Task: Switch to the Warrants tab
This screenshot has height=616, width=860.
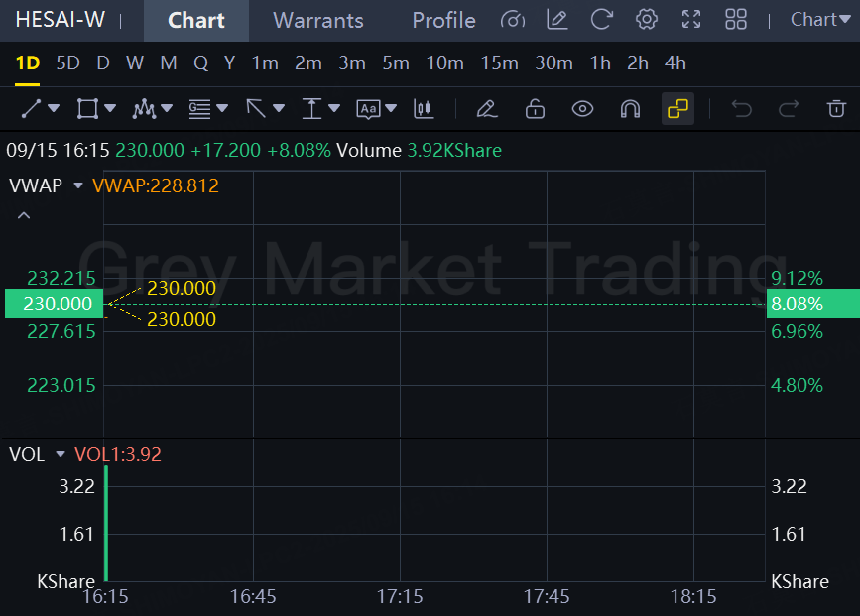Action: tap(318, 21)
